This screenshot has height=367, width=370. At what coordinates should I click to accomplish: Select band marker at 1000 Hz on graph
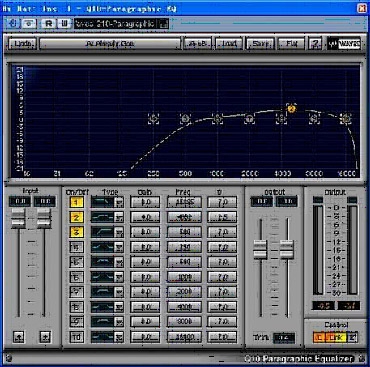(x=217, y=119)
